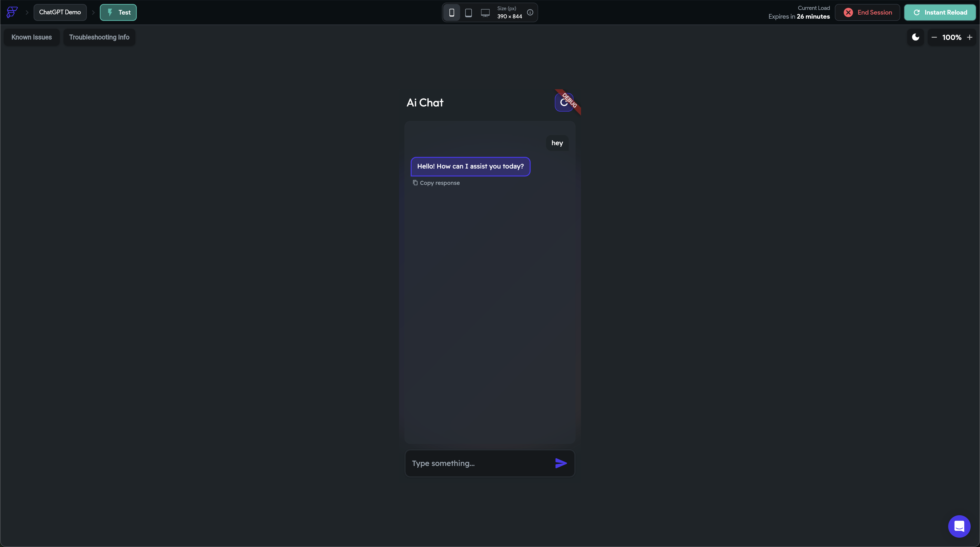Screen dimensions: 980x547
Task: Click the size info icon
Action: pos(530,13)
